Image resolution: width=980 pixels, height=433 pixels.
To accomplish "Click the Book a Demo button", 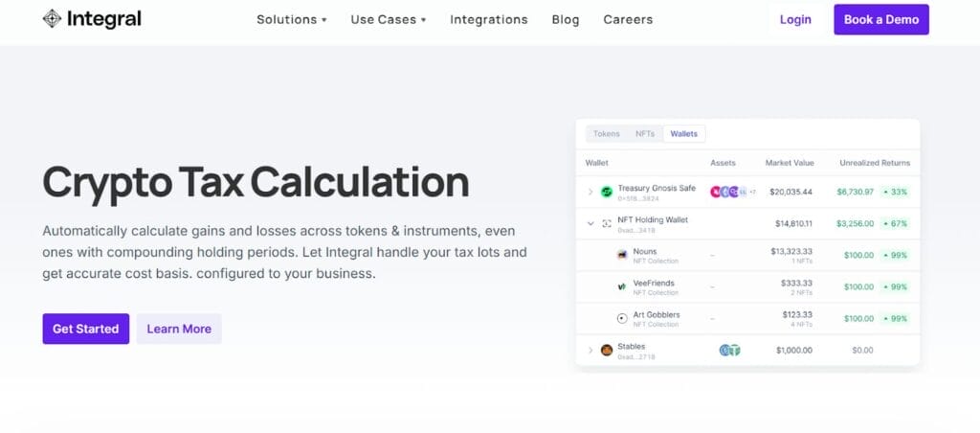I will [880, 19].
